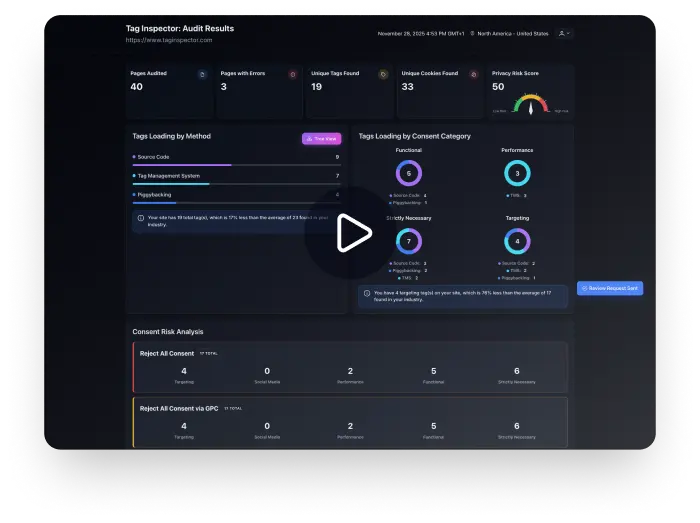Click the error icon on Pages with Errors card

pyautogui.click(x=293, y=75)
